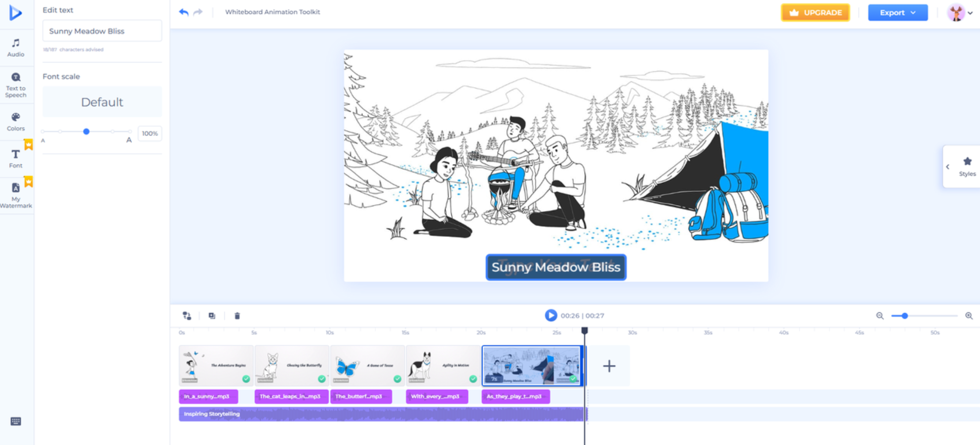The width and height of the screenshot is (980, 445).
Task: Select With_every mp3 audio clip
Action: 437,396
